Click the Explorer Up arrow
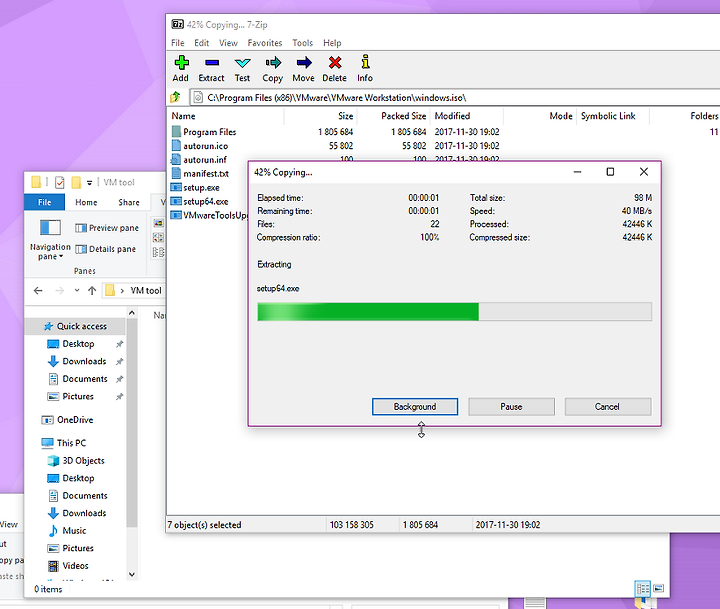 pos(92,290)
